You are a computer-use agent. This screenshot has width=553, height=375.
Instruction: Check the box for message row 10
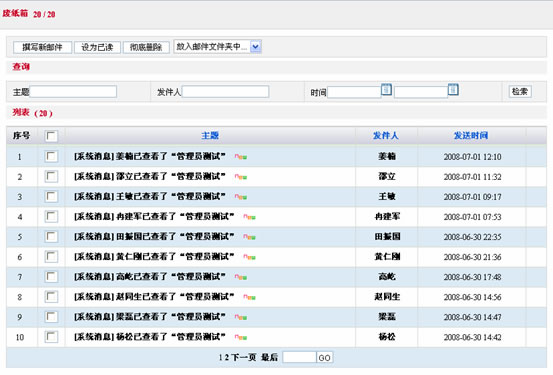pyautogui.click(x=51, y=337)
